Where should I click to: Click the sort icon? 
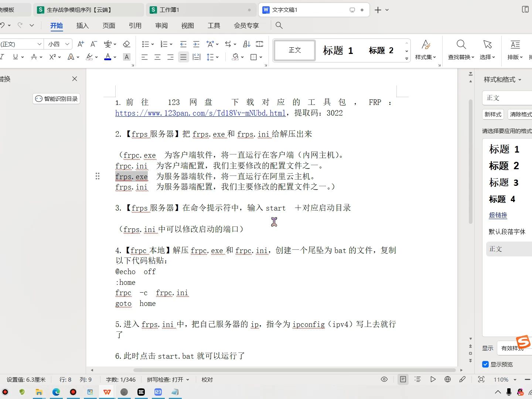point(247,44)
